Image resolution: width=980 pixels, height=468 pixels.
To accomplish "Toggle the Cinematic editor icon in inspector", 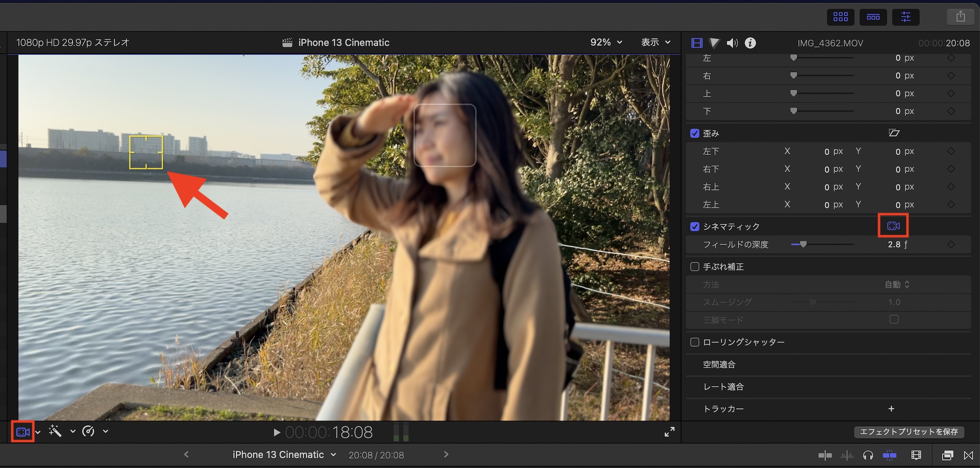I will tap(893, 226).
